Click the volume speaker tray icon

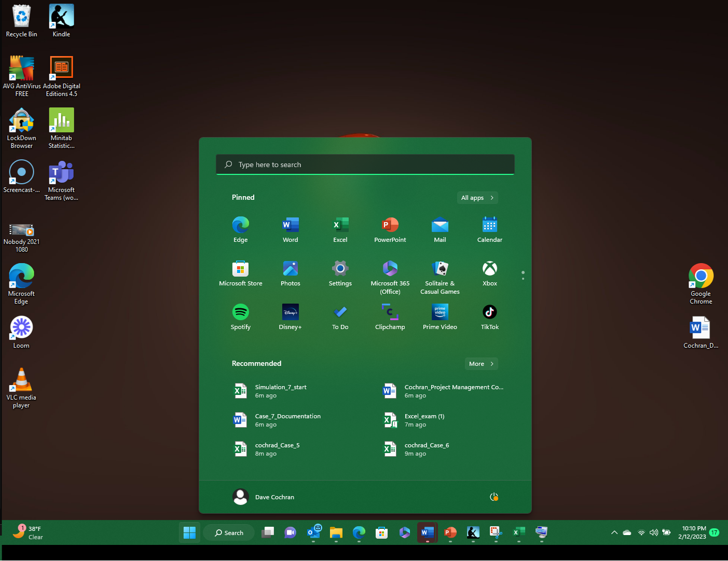pyautogui.click(x=654, y=532)
